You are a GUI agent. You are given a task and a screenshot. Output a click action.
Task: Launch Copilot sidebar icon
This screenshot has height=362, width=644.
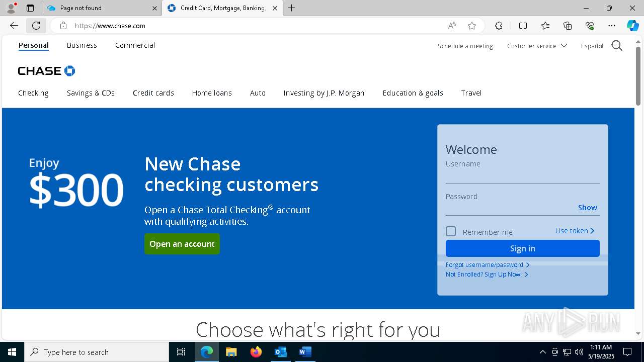(632, 26)
